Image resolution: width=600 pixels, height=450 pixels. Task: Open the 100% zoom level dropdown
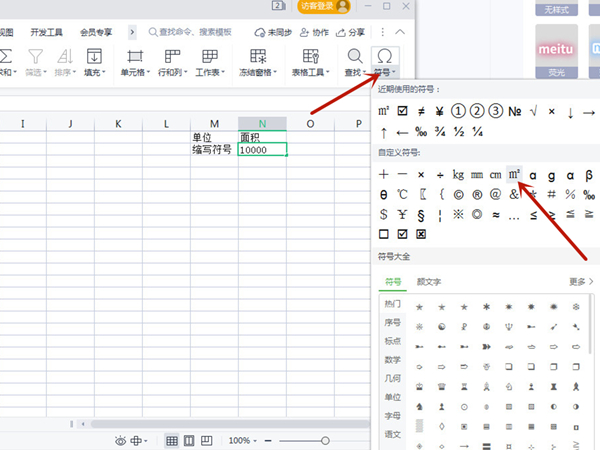click(x=243, y=441)
